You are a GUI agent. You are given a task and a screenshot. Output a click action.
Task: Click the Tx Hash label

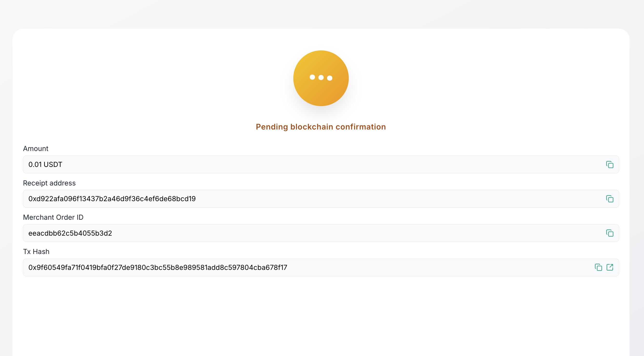coord(36,252)
